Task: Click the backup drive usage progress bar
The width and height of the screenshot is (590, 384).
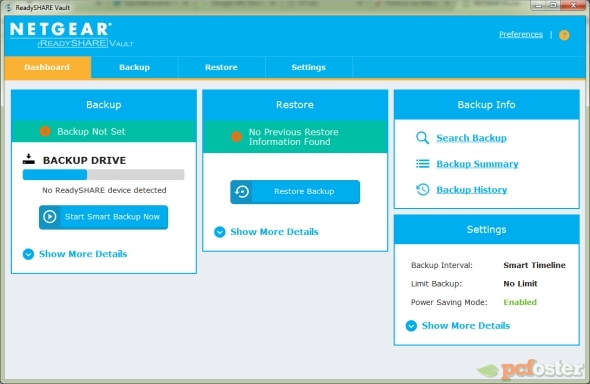Action: pos(103,175)
